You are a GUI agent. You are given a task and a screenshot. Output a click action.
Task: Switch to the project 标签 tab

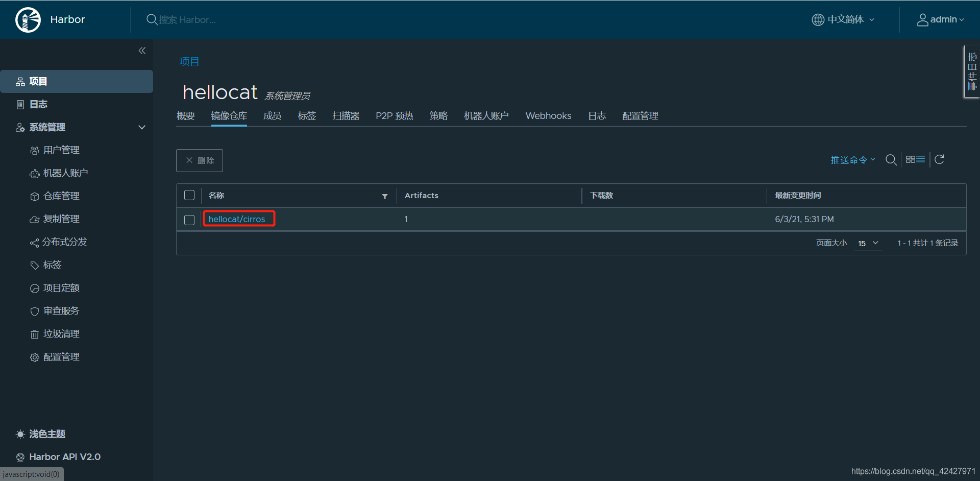(x=307, y=116)
